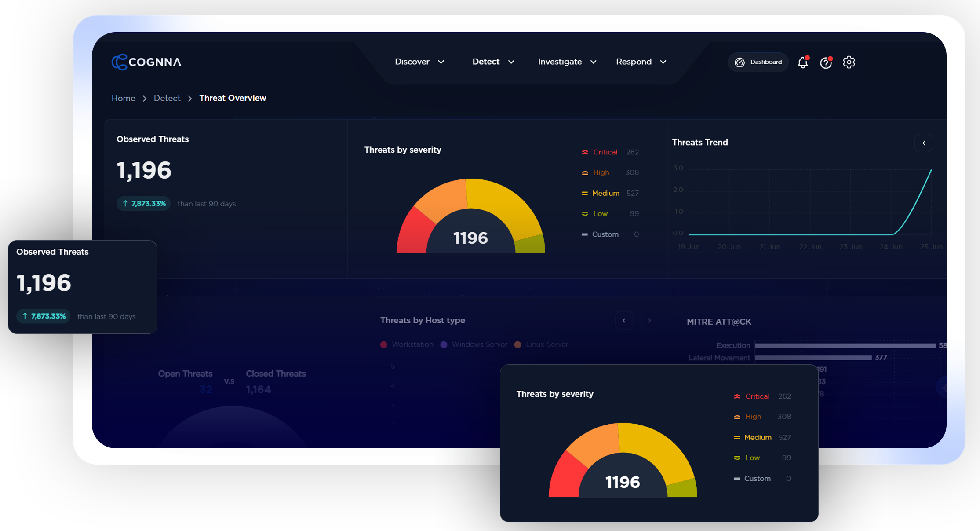Click the Dashboard gauge icon
Image resolution: width=980 pixels, height=531 pixels.
pos(740,62)
